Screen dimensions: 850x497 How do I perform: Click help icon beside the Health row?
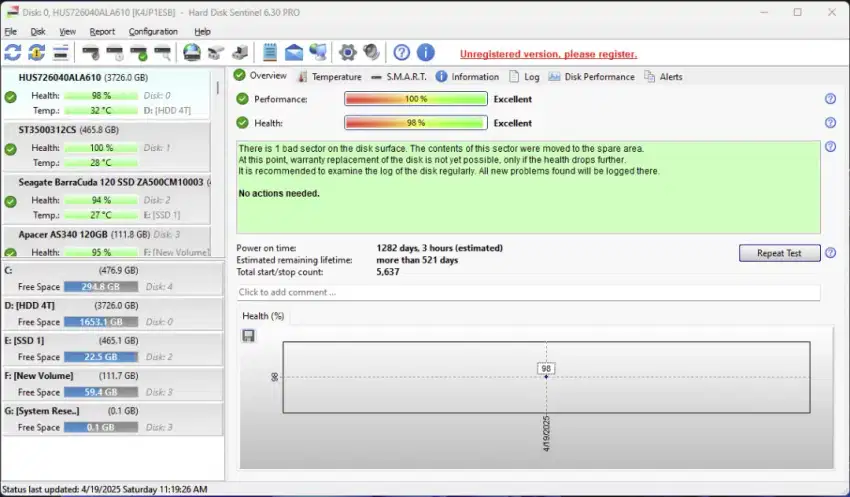click(830, 122)
